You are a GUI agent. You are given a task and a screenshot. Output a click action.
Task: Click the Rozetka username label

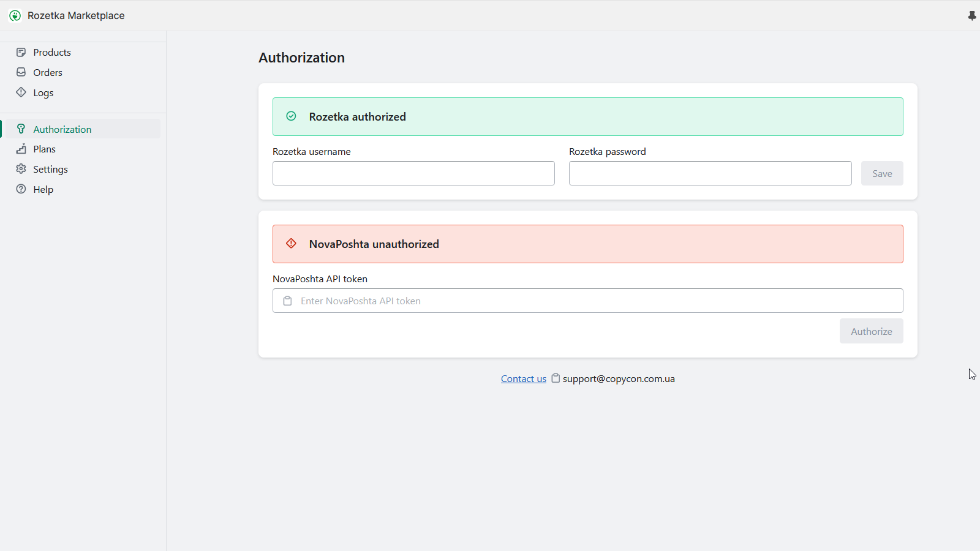[x=312, y=152]
